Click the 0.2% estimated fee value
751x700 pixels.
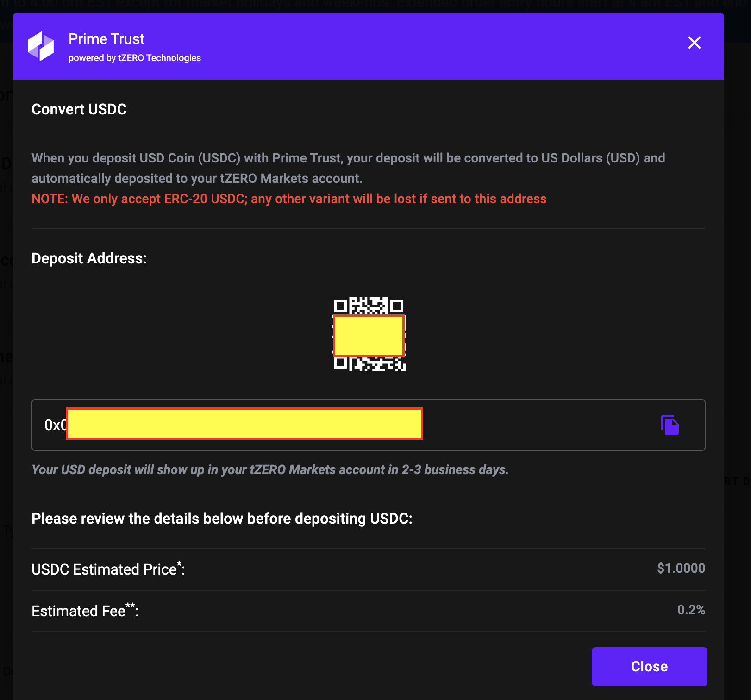pyautogui.click(x=692, y=610)
